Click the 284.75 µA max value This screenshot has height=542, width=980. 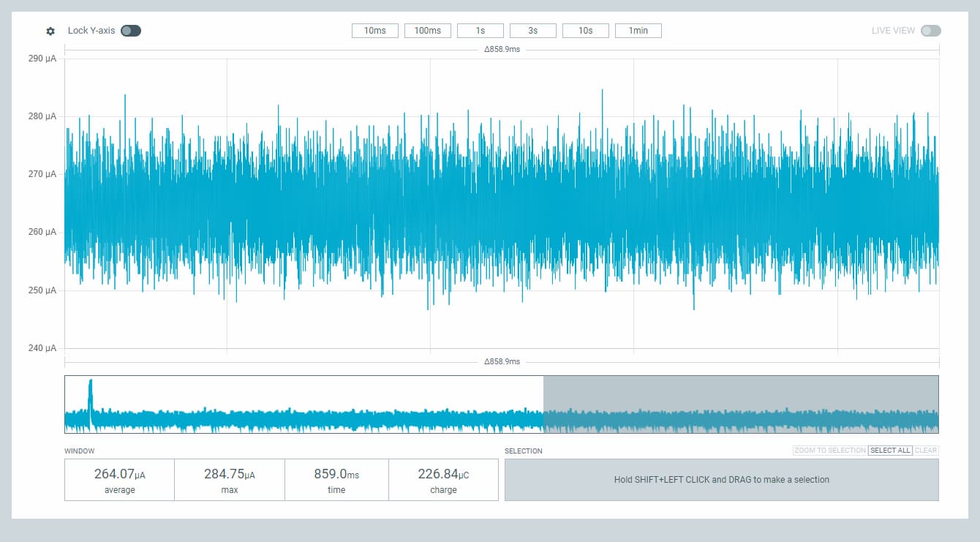(230, 475)
